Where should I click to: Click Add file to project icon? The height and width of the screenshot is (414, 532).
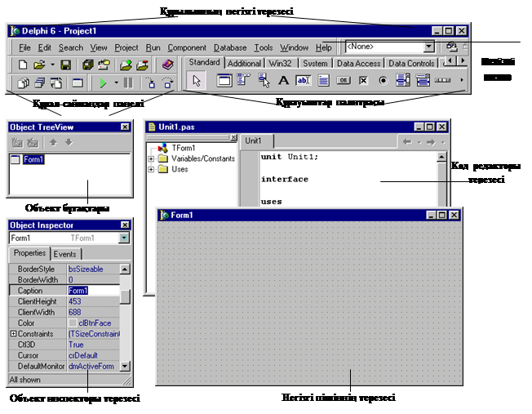[126, 65]
